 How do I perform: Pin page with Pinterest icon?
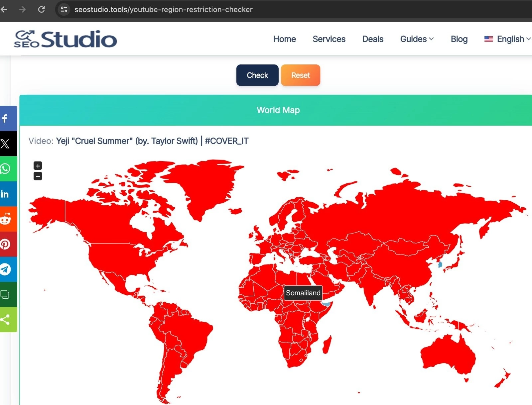click(5, 245)
